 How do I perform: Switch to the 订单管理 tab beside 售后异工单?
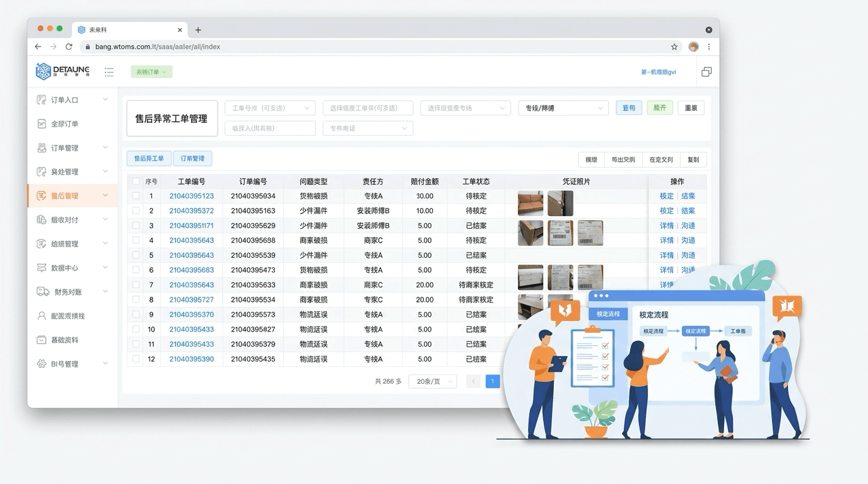tap(192, 159)
